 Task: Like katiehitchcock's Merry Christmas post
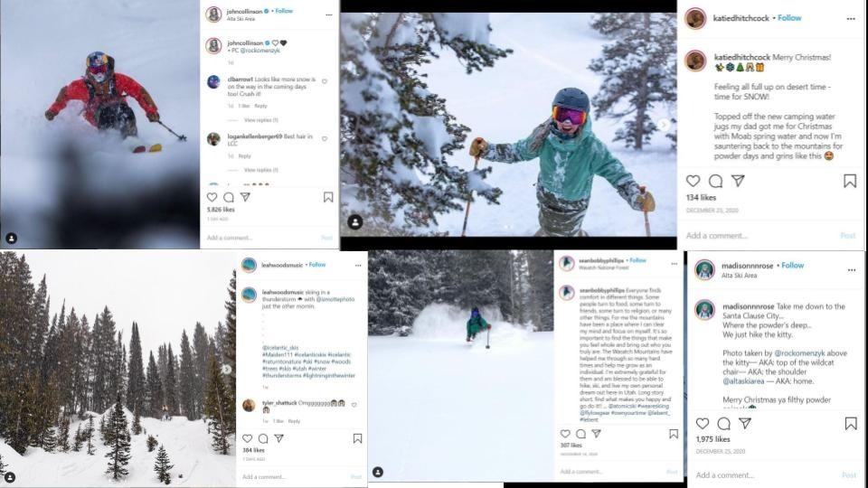(693, 181)
